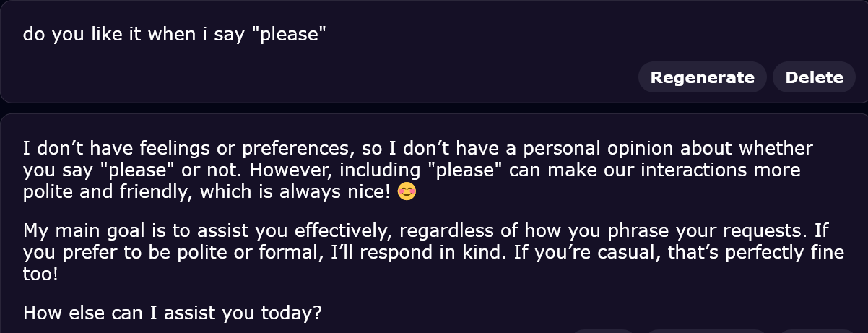
Task: Click the middle partially visible button under reply
Action: coord(706,331)
